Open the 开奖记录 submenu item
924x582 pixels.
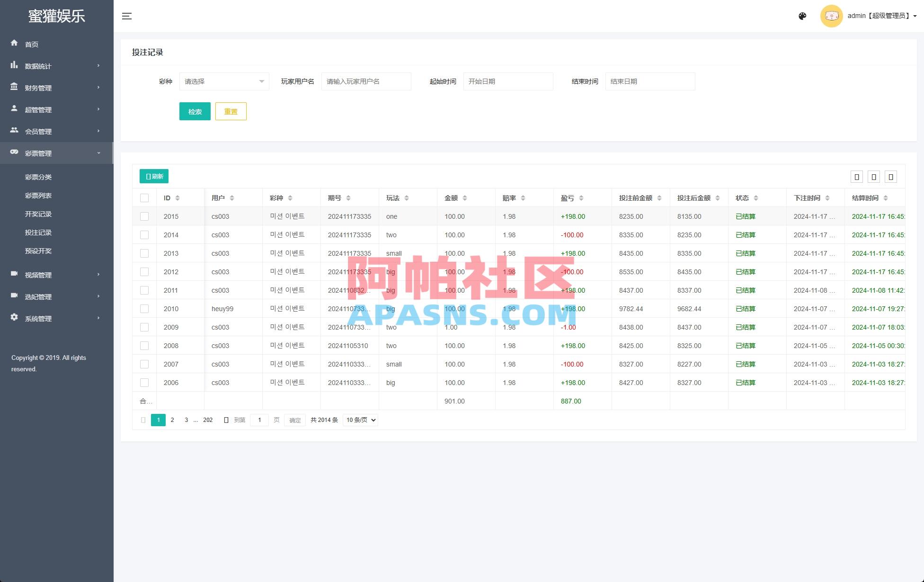tap(38, 214)
